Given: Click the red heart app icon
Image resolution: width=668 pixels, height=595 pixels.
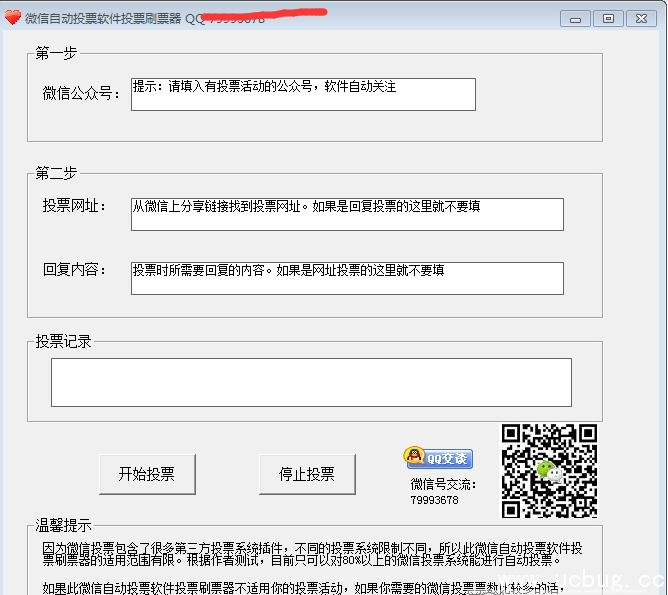Looking at the screenshot, I should (13, 17).
